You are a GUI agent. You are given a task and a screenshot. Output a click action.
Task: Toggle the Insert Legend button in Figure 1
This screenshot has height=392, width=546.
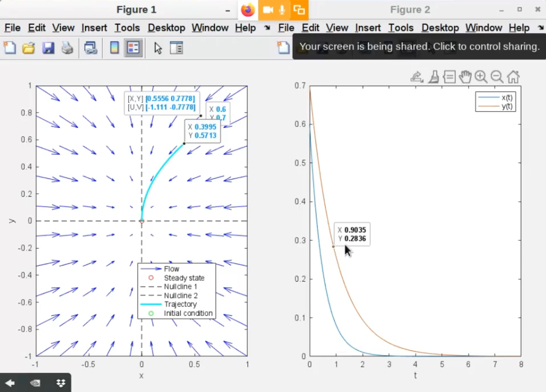pyautogui.click(x=133, y=48)
